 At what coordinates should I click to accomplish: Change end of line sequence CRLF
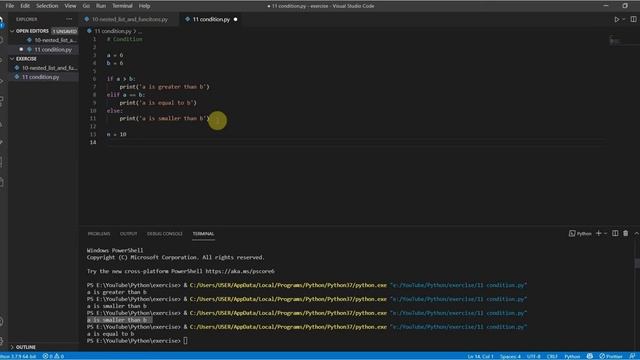click(552, 356)
